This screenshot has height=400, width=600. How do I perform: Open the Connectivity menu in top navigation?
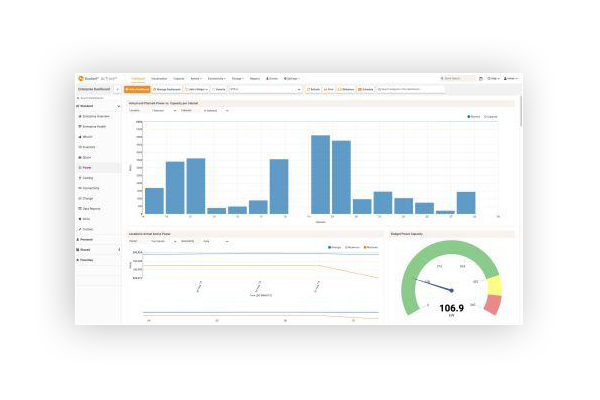pos(217,78)
